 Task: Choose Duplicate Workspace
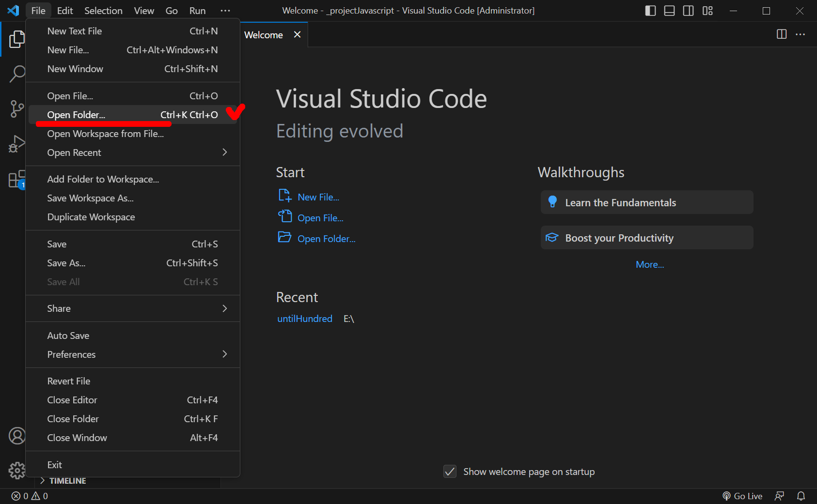133,217
